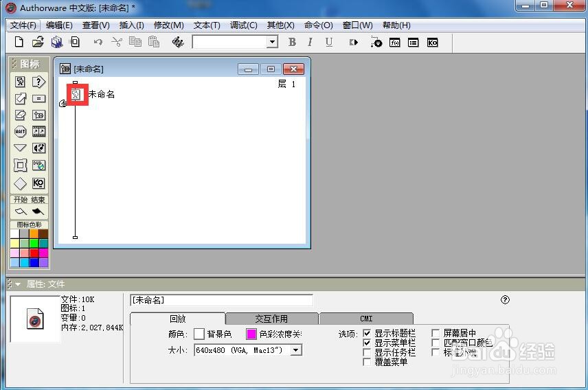Viewport: 588px width, 390px height.
Task: Enable 显示任务栏 checkbox
Action: pyautogui.click(x=367, y=352)
